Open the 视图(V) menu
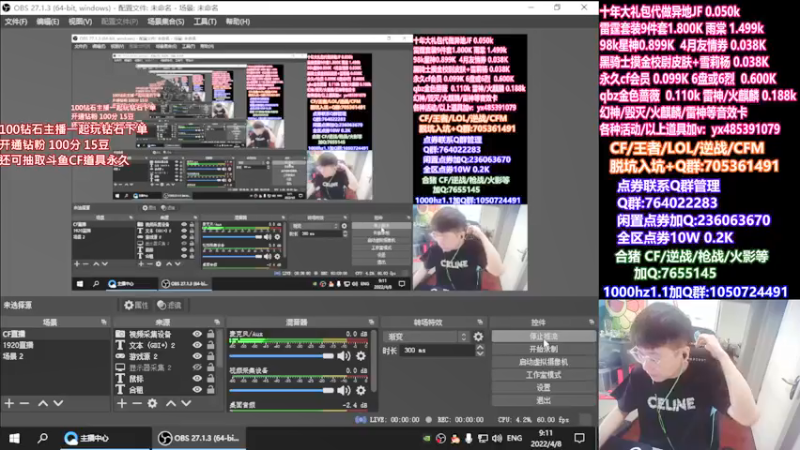Screen dimensions: 800x450 coord(80,22)
